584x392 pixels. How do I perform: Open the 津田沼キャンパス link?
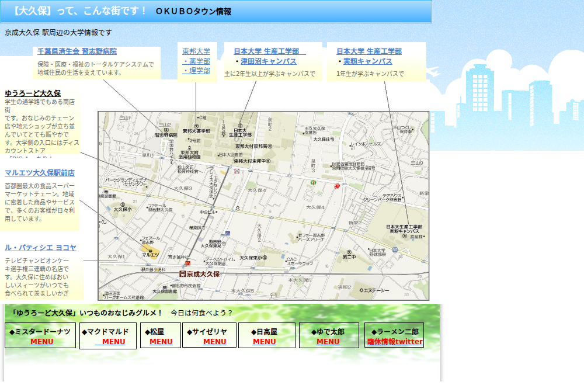click(269, 61)
